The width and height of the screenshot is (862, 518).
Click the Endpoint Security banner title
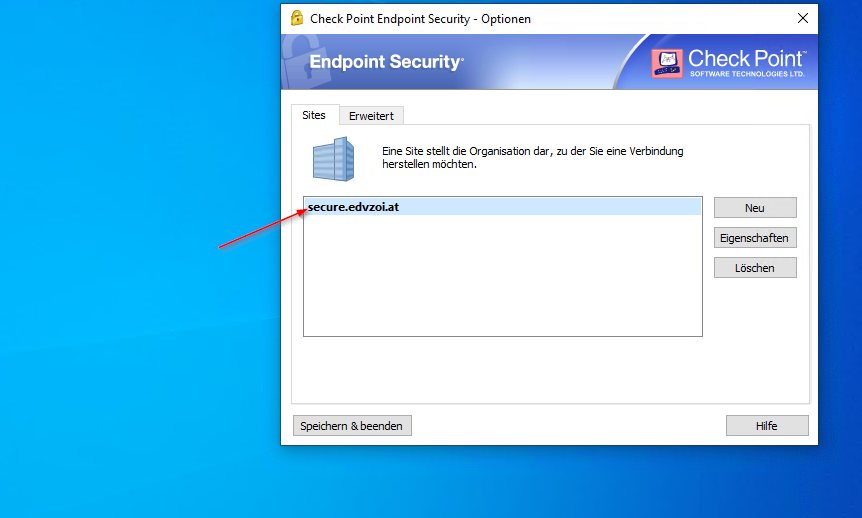[386, 62]
